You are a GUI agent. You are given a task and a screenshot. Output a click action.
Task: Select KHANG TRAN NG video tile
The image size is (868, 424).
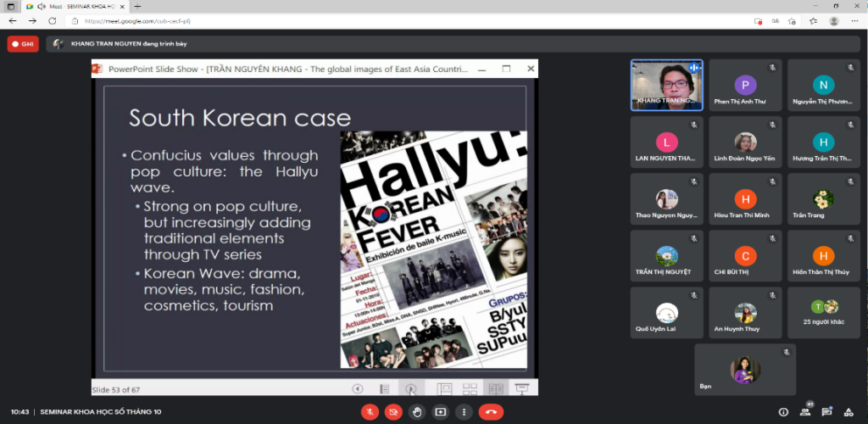667,86
